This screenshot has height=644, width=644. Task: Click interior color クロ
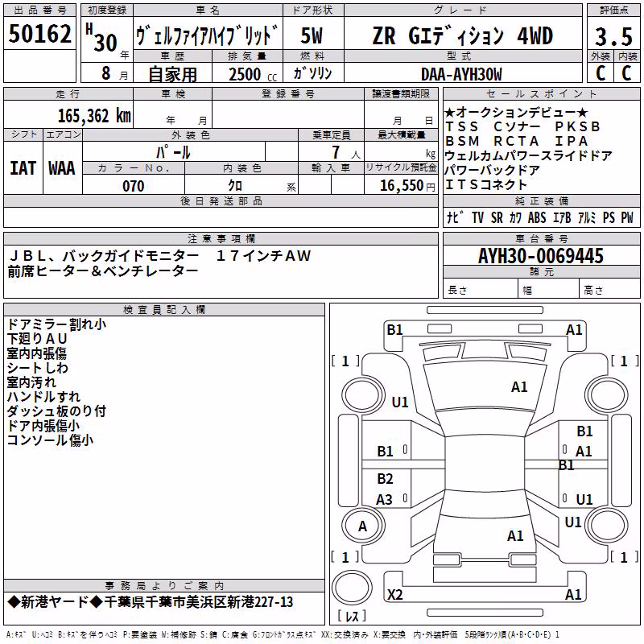point(235,186)
